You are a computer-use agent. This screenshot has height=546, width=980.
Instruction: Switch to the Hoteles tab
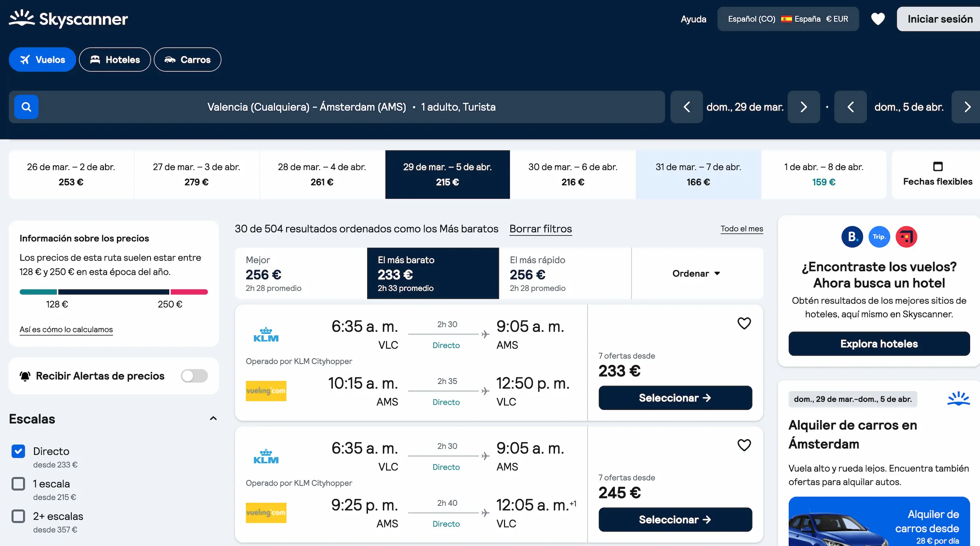click(x=114, y=60)
